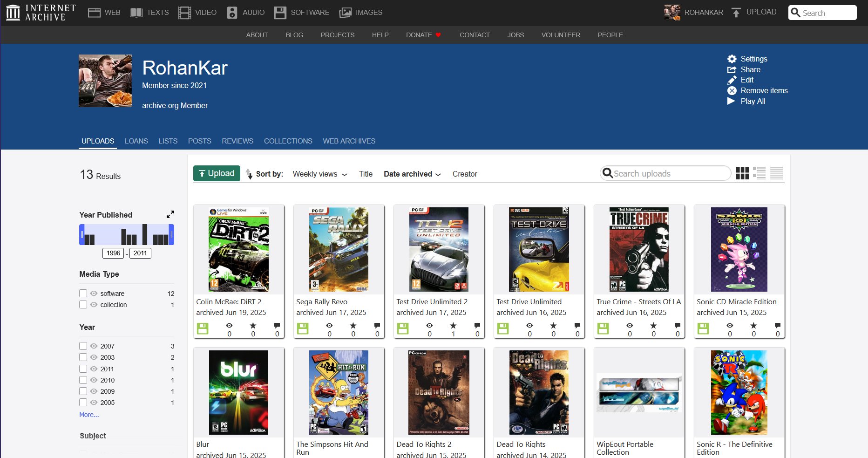
Task: Click the favorite star on Test Drive Unlimited 2
Action: point(453,326)
